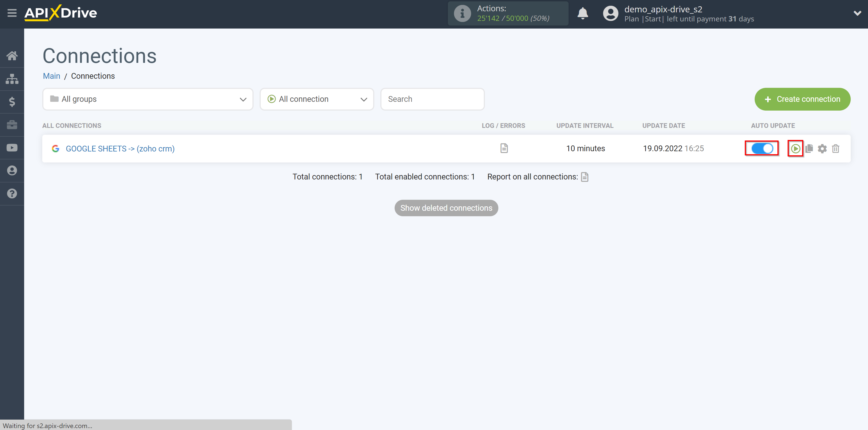This screenshot has height=430, width=868.
Task: Click the delete trash icon for the connection
Action: (x=836, y=148)
